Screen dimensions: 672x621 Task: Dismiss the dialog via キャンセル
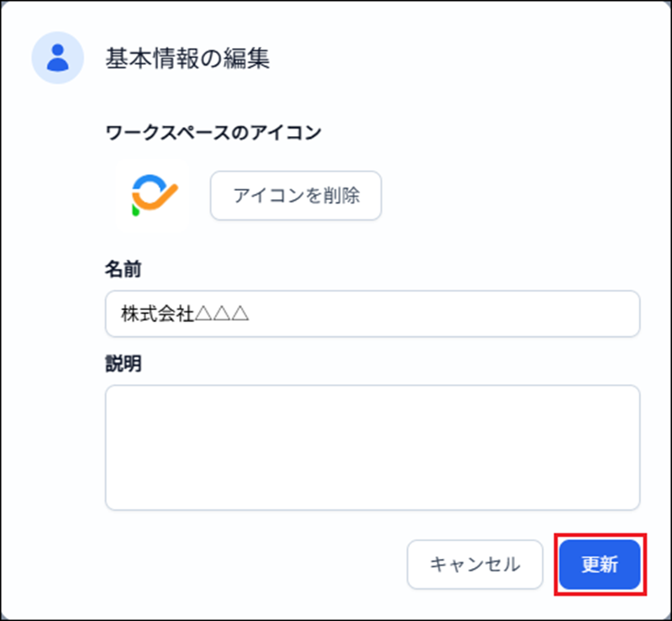click(475, 564)
